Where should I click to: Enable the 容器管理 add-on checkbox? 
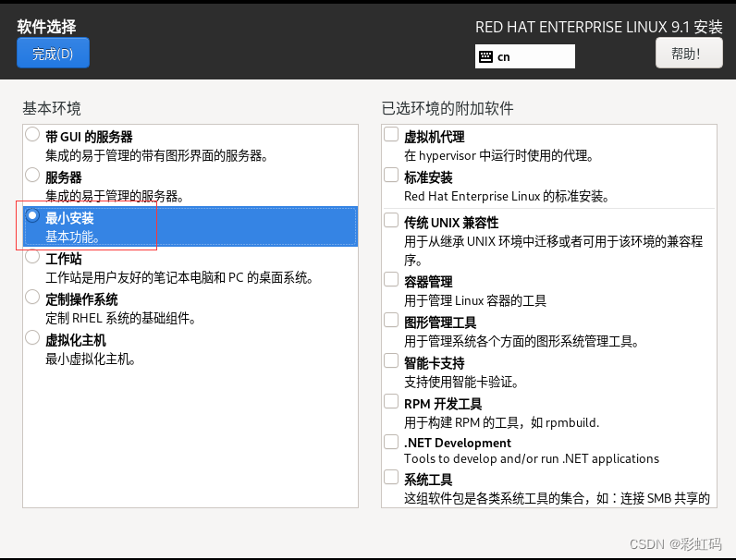click(x=391, y=280)
